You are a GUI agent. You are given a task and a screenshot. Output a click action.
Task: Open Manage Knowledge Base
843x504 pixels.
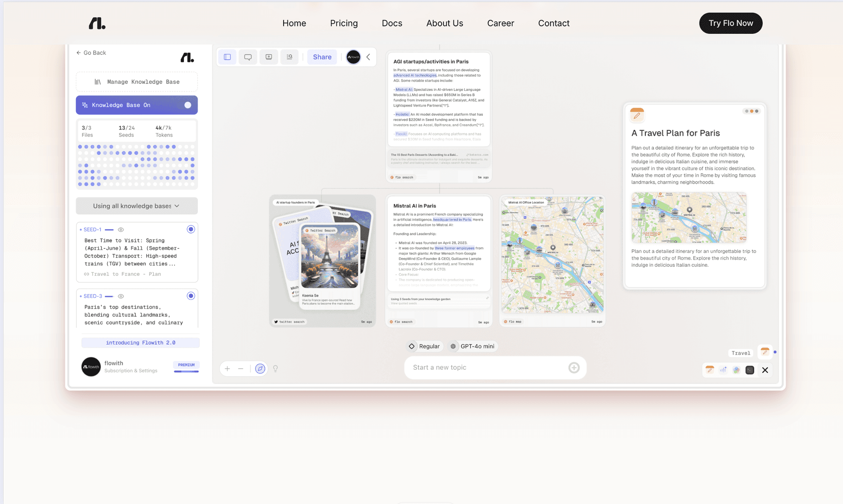pos(137,82)
